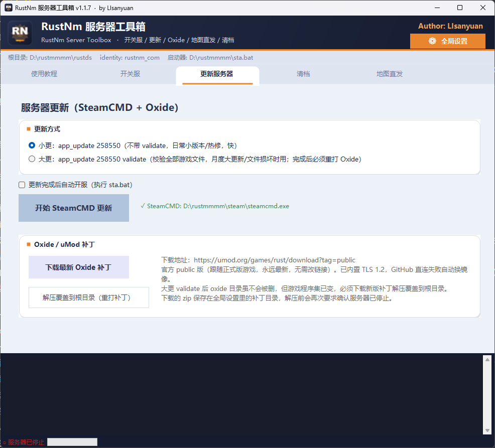Click the SteamCMD path status text
Image resolution: width=495 pixels, height=448 pixels.
point(215,206)
